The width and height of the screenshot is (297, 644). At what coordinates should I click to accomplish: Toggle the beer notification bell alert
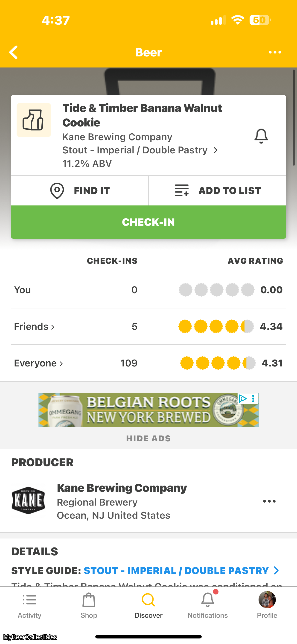coord(261,136)
